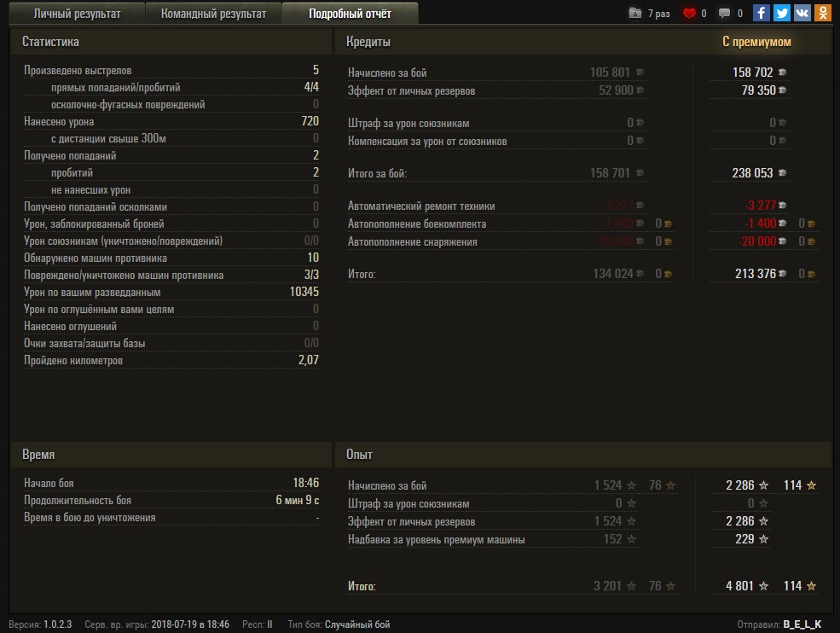Image resolution: width=840 pixels, height=633 pixels.
Task: Select the Подробный отчёт tab
Action: click(x=350, y=14)
